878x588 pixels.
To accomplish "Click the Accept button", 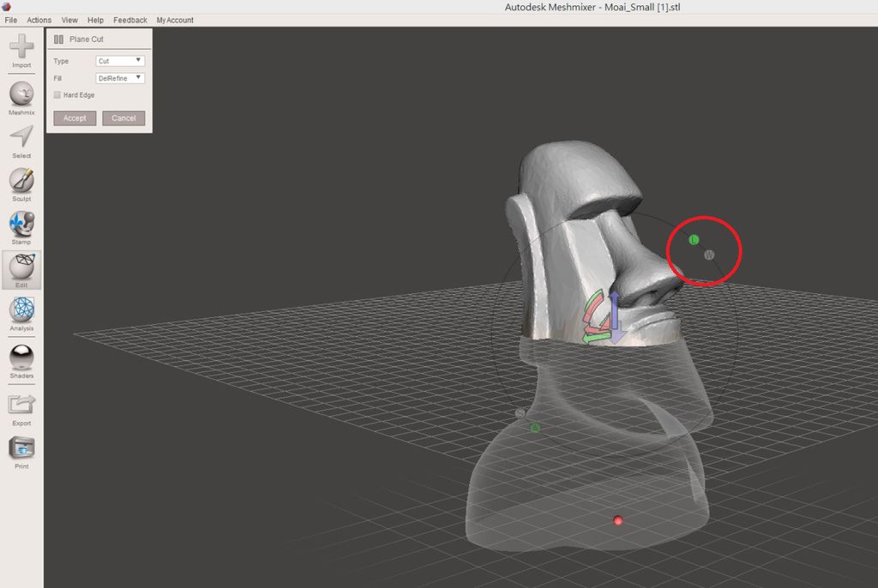I will coord(75,118).
